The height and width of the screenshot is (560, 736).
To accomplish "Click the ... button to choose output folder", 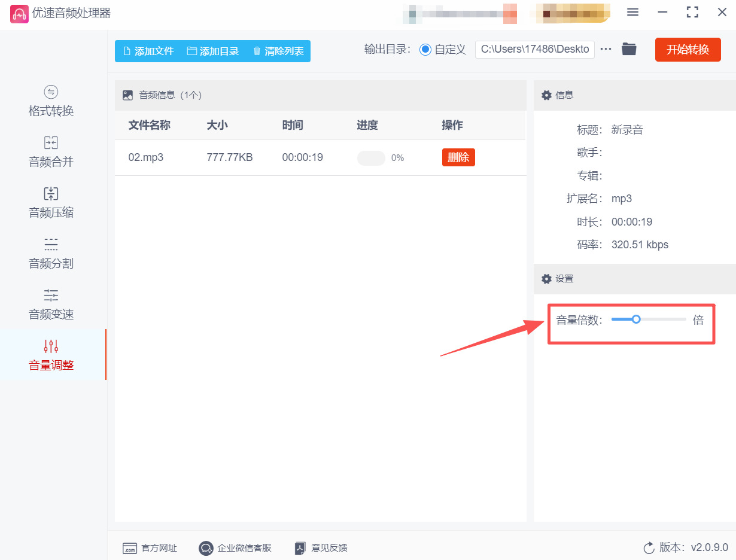I will (x=606, y=50).
